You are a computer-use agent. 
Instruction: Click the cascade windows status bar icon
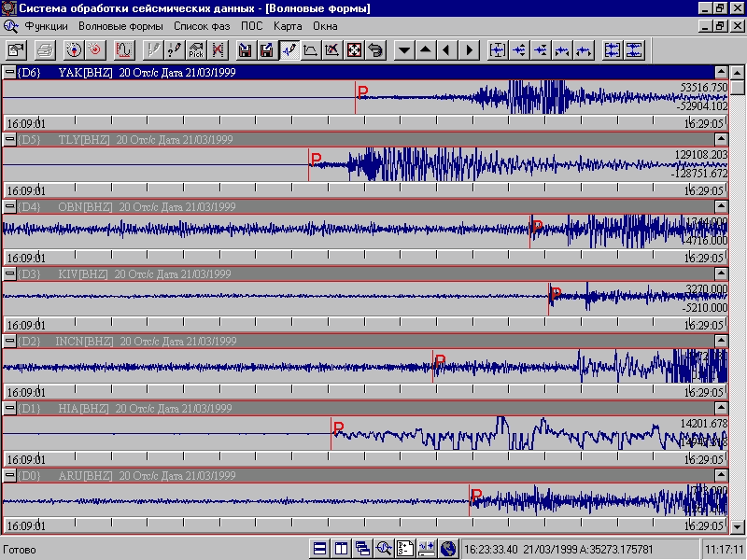click(362, 549)
